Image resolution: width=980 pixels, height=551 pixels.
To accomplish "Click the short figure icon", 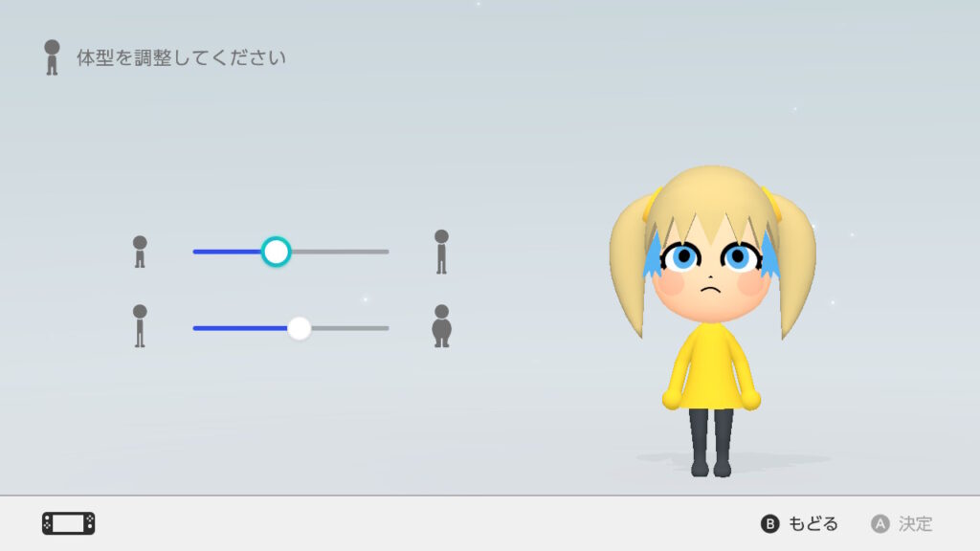I will point(140,252).
